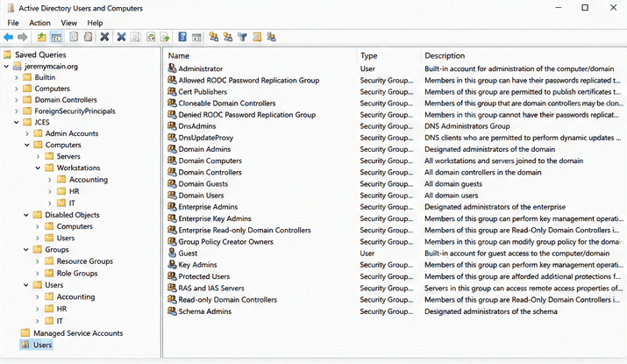Image resolution: width=627 pixels, height=364 pixels.
Task: Select the Cloneable Domain Controllers row
Action: (x=394, y=103)
